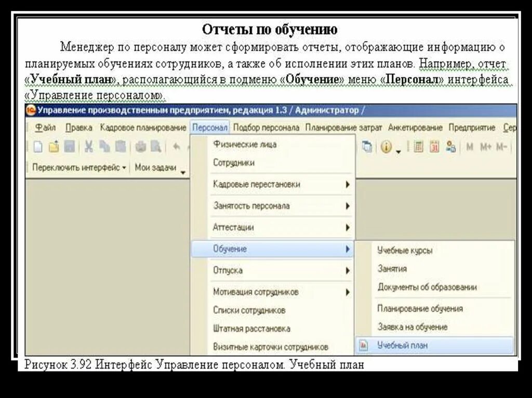
Task: Click bold text «Учебный план» in paragraph
Action: click(x=70, y=80)
